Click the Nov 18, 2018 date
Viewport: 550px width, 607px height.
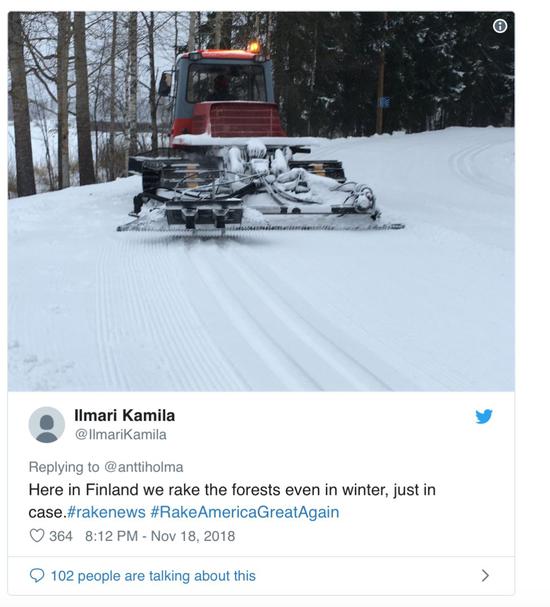coord(193,536)
